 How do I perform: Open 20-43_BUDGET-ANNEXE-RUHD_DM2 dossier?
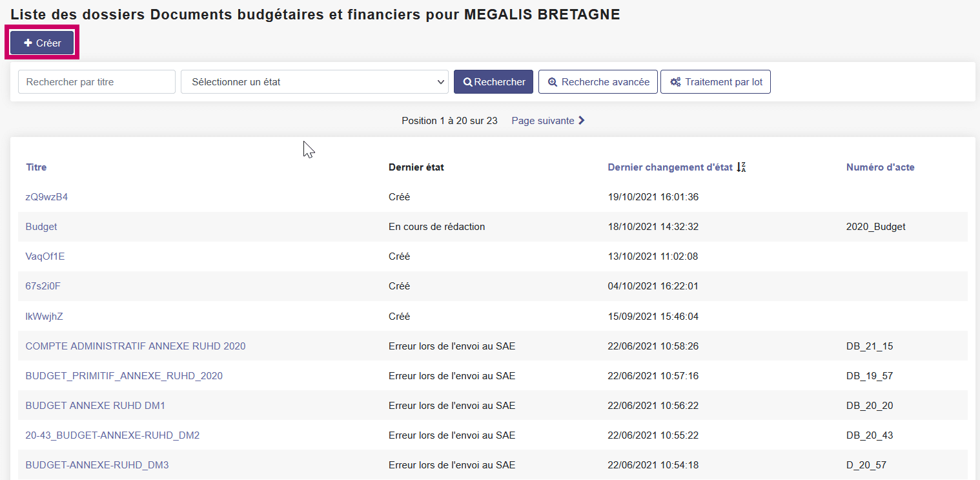tap(112, 435)
